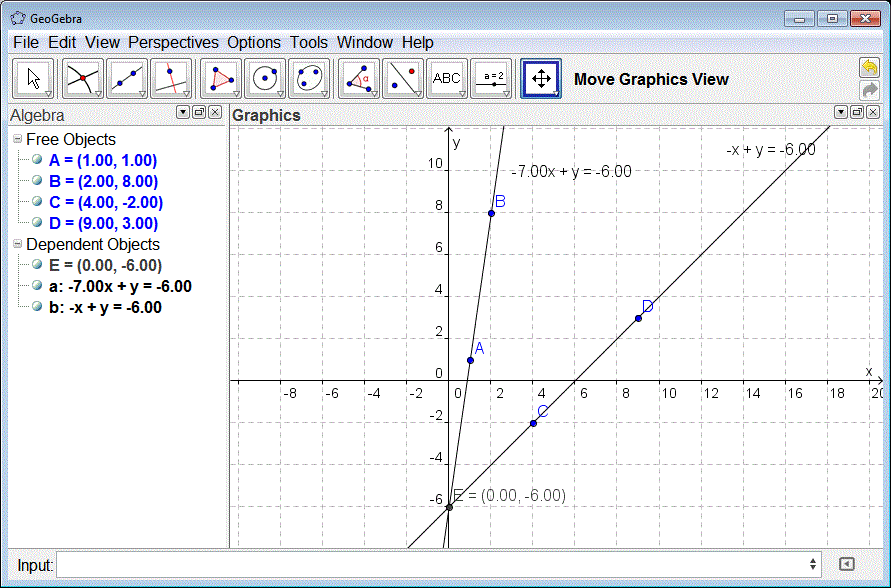
Task: Activate the Circle with Center tool
Action: (265, 78)
